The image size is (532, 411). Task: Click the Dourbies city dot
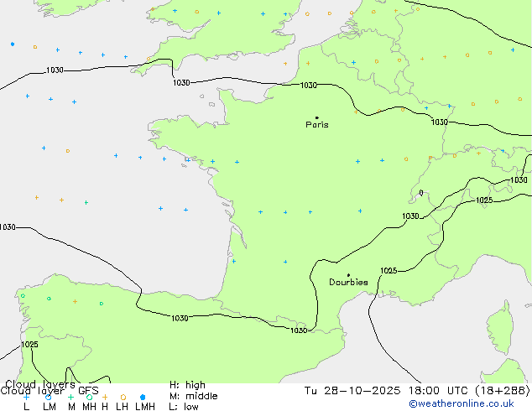click(x=348, y=275)
